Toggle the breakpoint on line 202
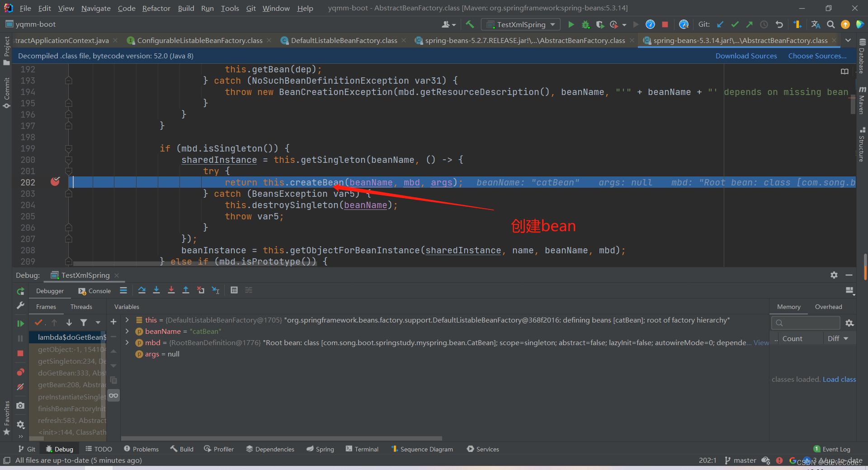Image resolution: width=868 pixels, height=470 pixels. coord(55,182)
